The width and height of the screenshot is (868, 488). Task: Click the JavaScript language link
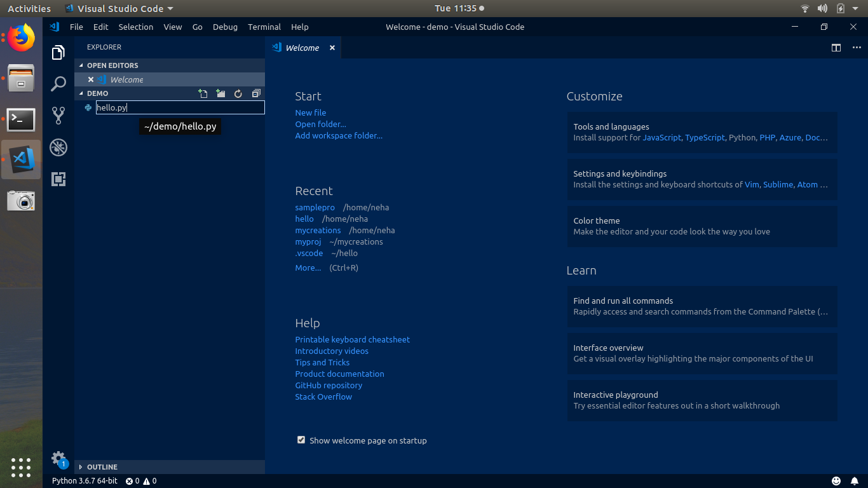tap(661, 137)
